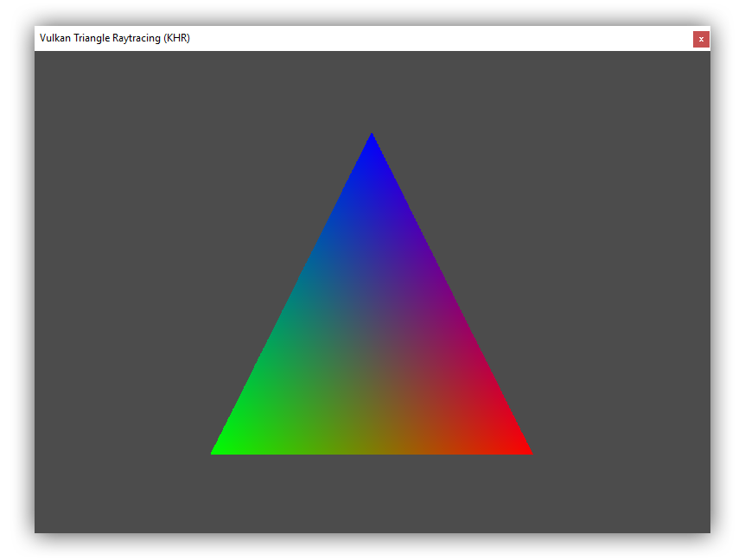Click the green bottom-left corner of the triangle

click(225, 445)
